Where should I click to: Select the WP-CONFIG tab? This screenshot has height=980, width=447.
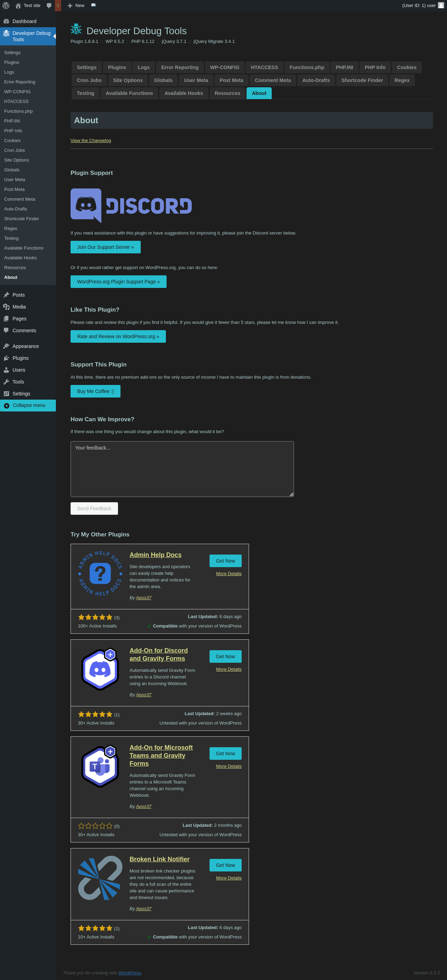[225, 67]
